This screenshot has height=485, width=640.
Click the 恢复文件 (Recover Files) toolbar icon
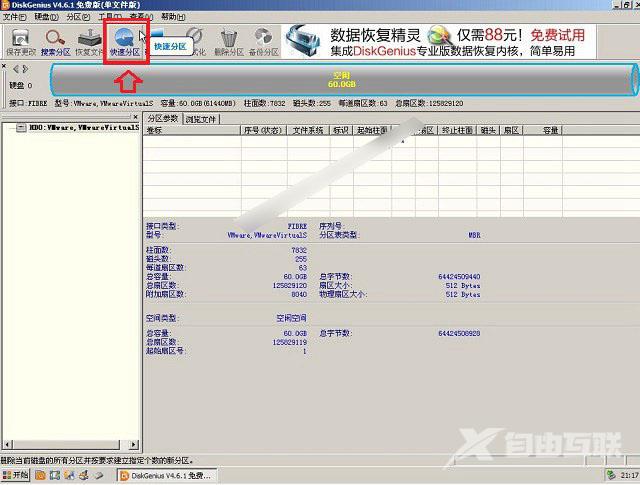89,42
